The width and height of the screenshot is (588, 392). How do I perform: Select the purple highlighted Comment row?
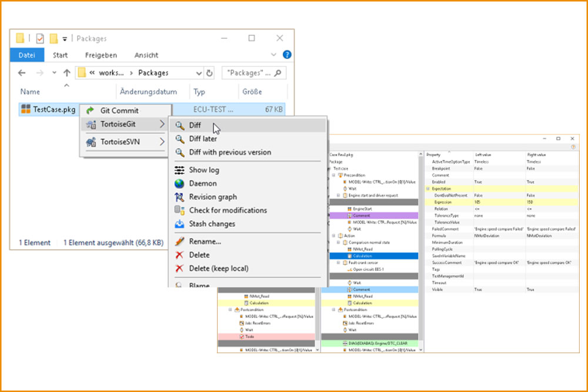[361, 216]
